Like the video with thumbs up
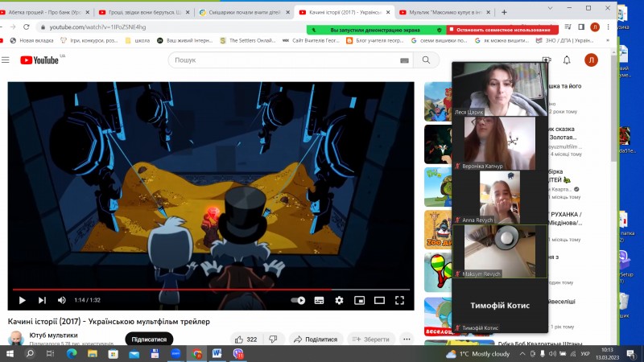The width and height of the screenshot is (644, 362). (246, 339)
